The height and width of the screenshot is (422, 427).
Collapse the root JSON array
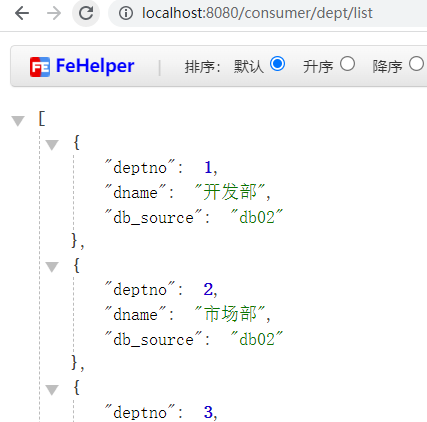tap(18, 121)
